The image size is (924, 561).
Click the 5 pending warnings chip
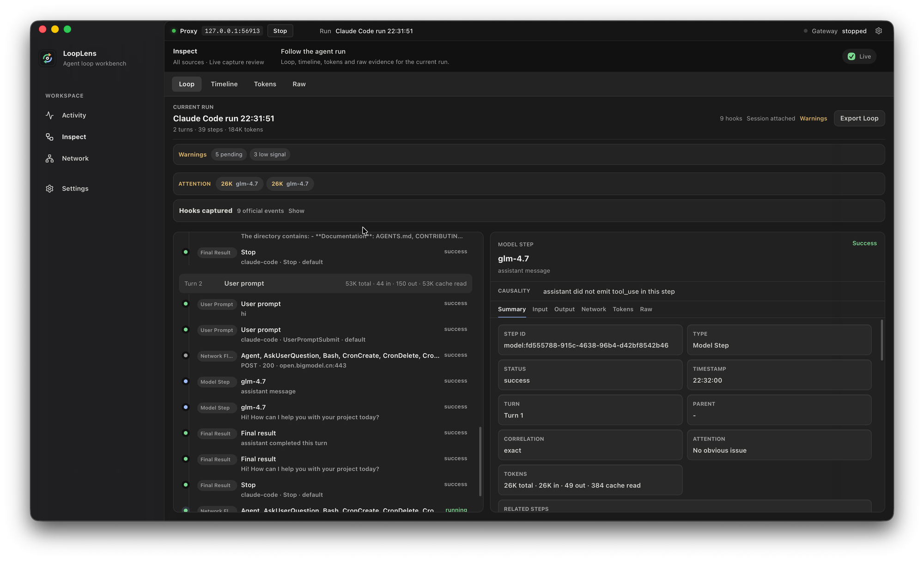229,155
